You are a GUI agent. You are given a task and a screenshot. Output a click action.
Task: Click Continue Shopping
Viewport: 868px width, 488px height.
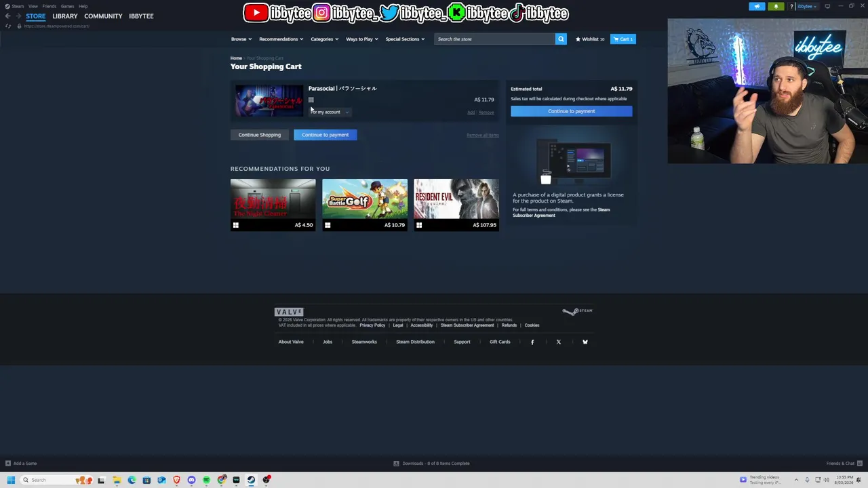point(260,135)
